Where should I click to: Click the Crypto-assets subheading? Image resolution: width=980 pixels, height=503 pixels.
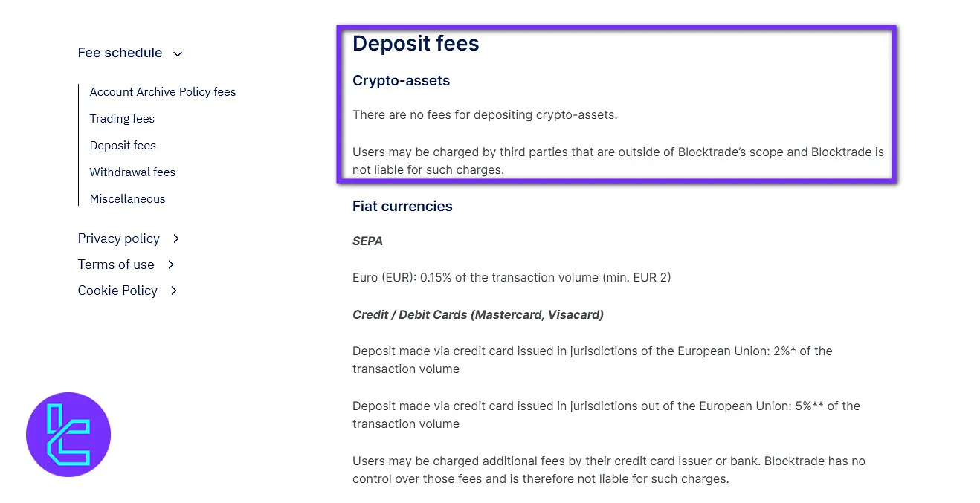click(401, 81)
